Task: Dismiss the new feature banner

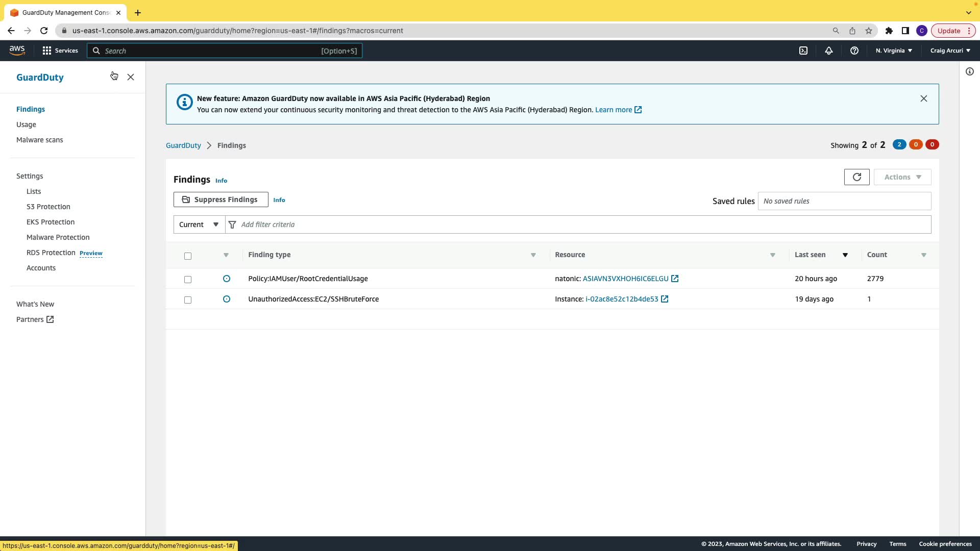Action: (923, 98)
